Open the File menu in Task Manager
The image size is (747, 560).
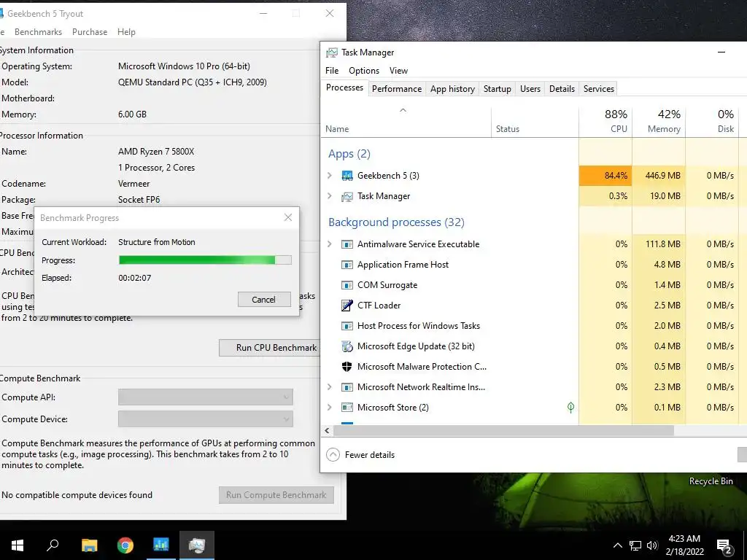(x=332, y=71)
